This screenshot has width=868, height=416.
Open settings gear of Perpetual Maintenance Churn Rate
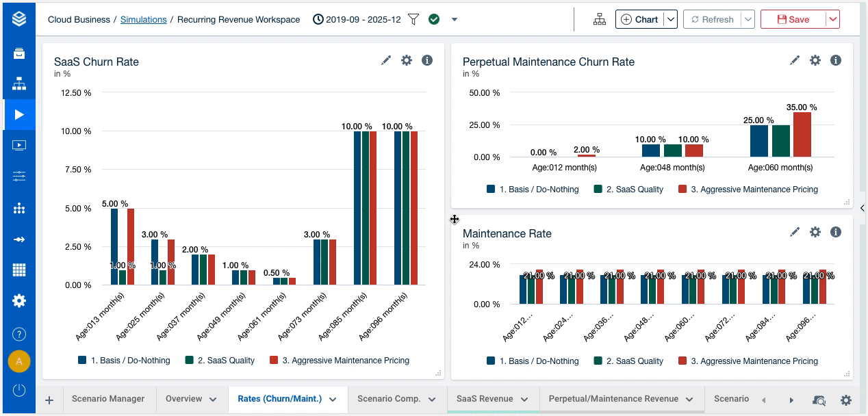click(815, 60)
